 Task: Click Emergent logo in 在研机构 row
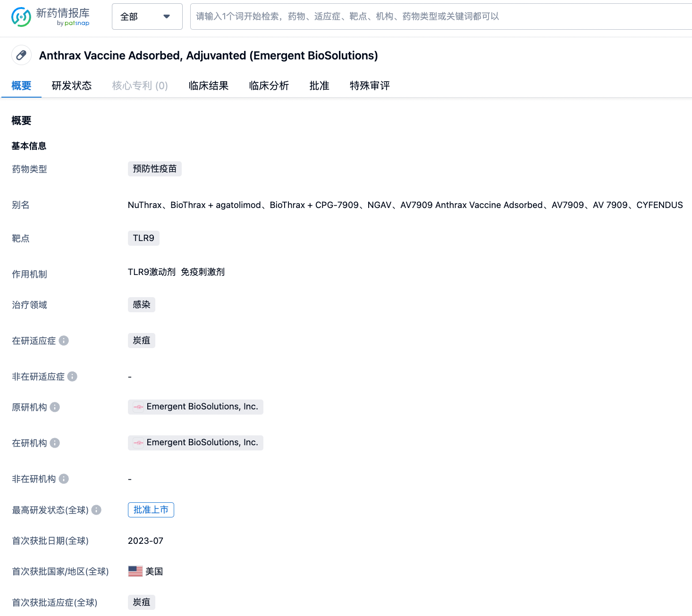tap(138, 443)
